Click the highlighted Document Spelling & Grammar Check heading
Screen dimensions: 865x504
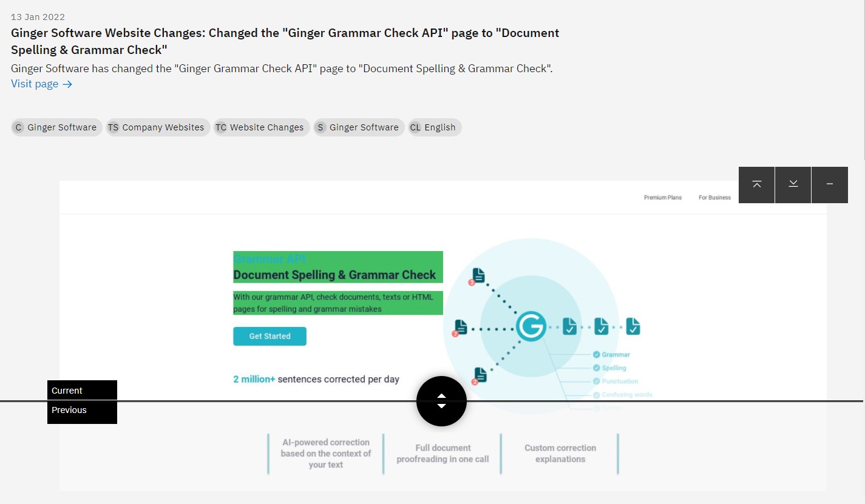pos(334,275)
